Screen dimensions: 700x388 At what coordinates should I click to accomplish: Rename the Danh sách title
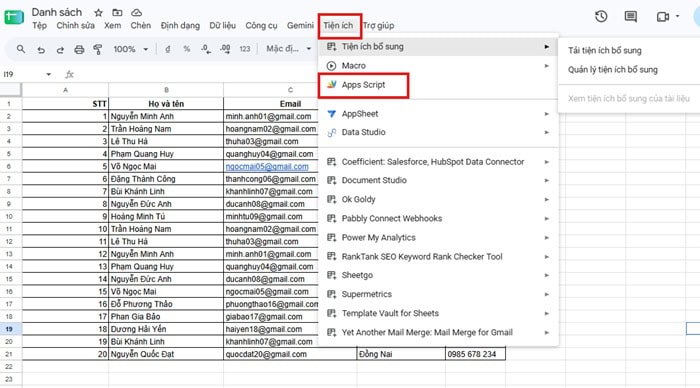57,12
